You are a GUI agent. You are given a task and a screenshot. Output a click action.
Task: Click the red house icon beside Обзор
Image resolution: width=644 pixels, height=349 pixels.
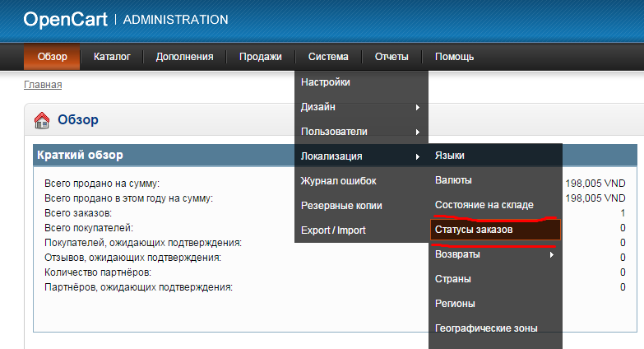pos(41,120)
